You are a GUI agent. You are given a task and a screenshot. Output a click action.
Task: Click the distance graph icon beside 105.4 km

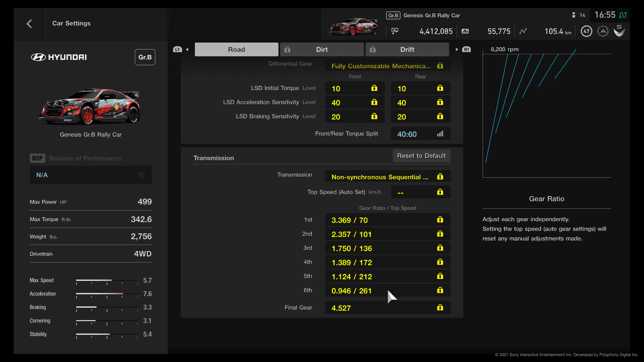(523, 31)
